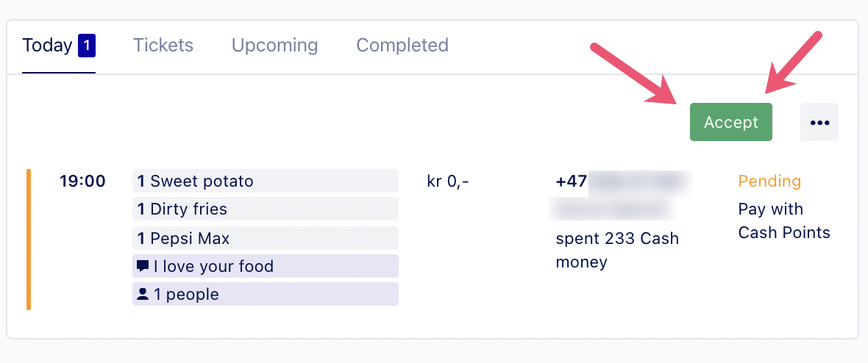This screenshot has width=868, height=363.
Task: Click the '1 people' guest count row
Action: (x=265, y=294)
